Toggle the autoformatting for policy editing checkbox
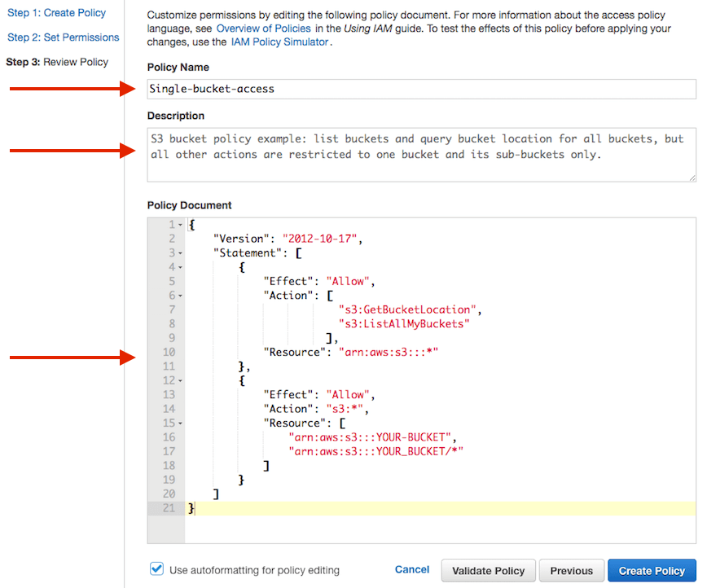Screen dimensions: 707x588 tap(156, 569)
